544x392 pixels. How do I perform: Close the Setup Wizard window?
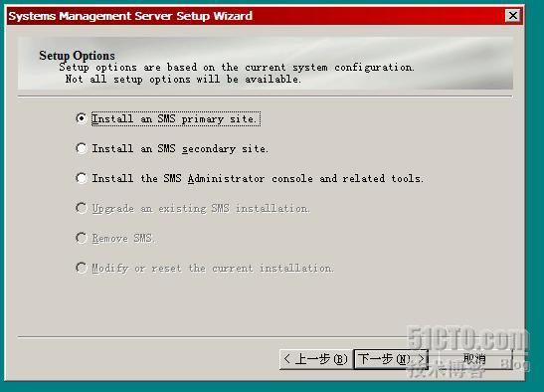513,16
